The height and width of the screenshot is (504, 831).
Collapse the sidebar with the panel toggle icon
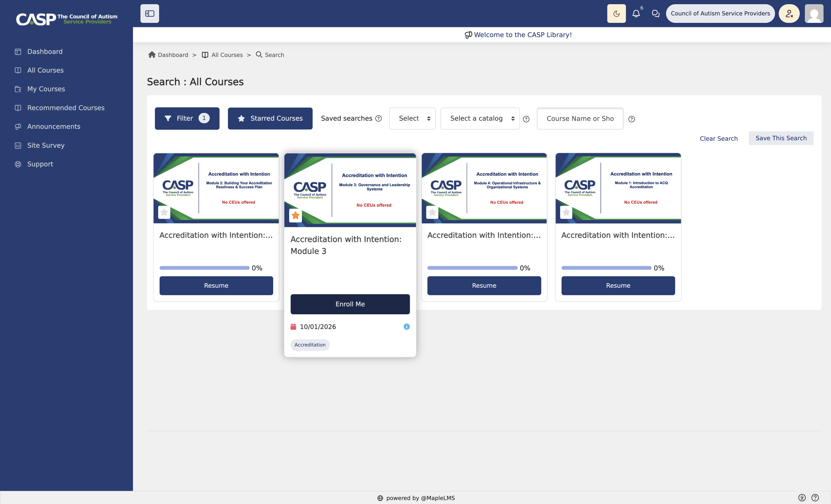(149, 14)
